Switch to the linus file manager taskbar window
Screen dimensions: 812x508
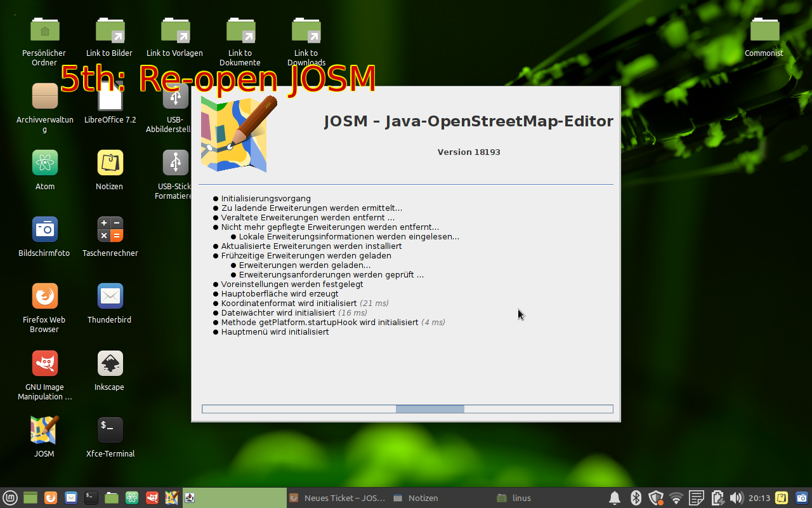546,498
